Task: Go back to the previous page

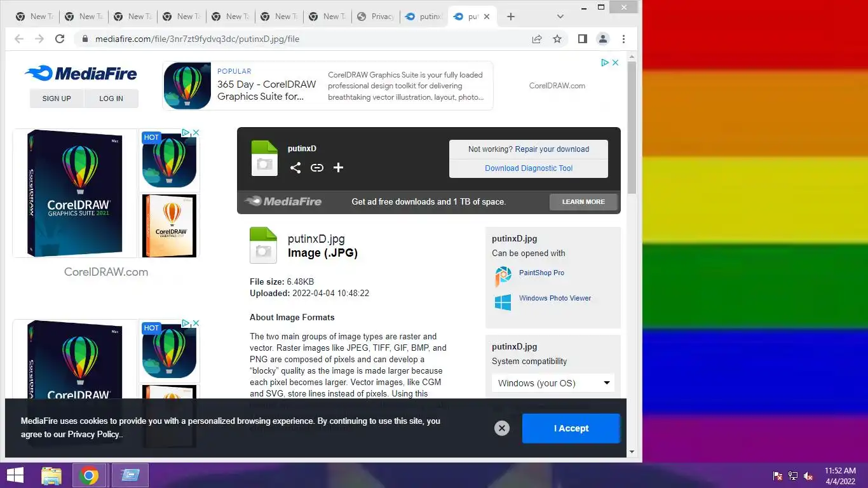Action: pyautogui.click(x=19, y=39)
